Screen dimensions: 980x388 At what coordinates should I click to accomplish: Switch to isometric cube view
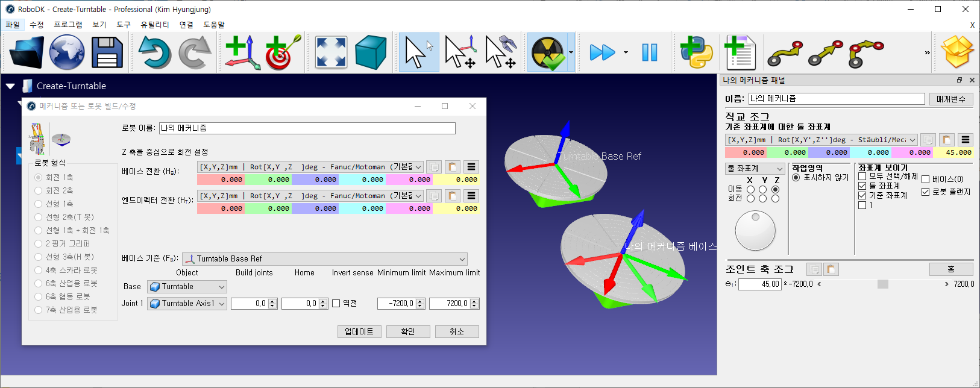point(371,52)
